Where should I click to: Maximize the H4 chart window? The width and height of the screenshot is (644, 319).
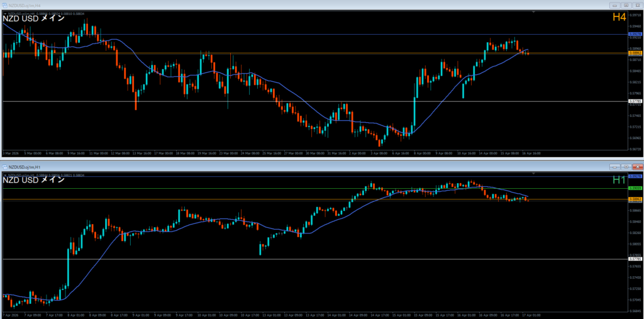[626, 5]
